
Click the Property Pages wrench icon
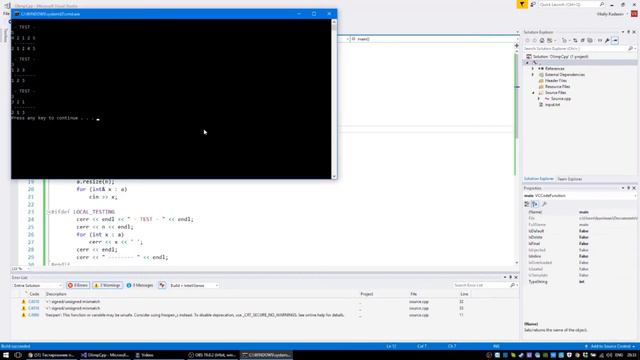coord(544,204)
